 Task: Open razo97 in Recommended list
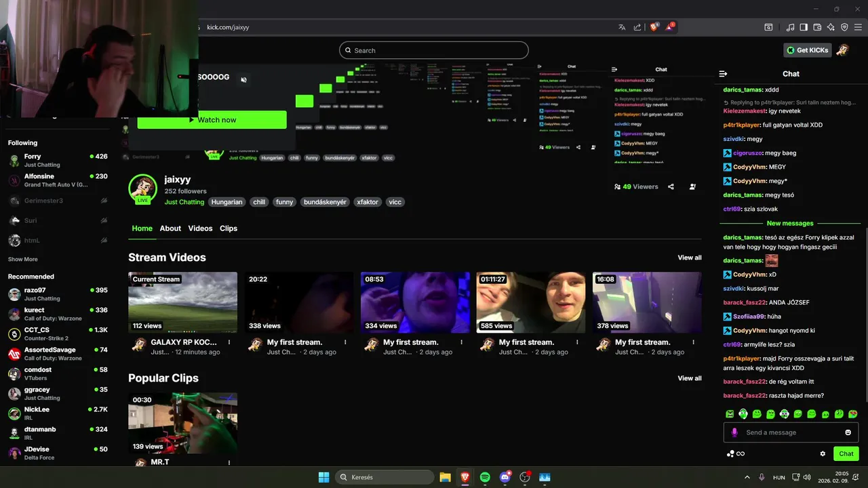(x=58, y=294)
